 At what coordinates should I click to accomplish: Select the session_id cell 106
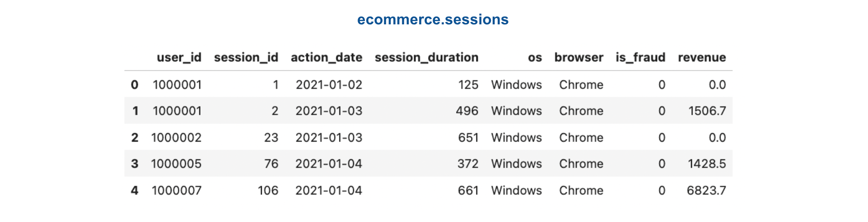(x=268, y=190)
